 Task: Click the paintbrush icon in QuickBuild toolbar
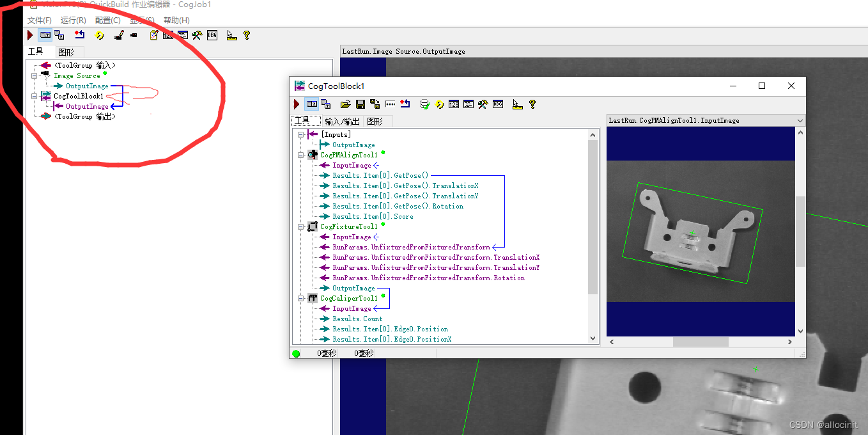[x=118, y=35]
